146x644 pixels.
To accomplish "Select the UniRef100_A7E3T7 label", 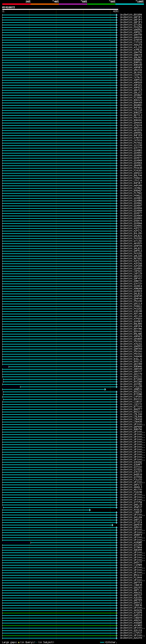I will (131, 472).
